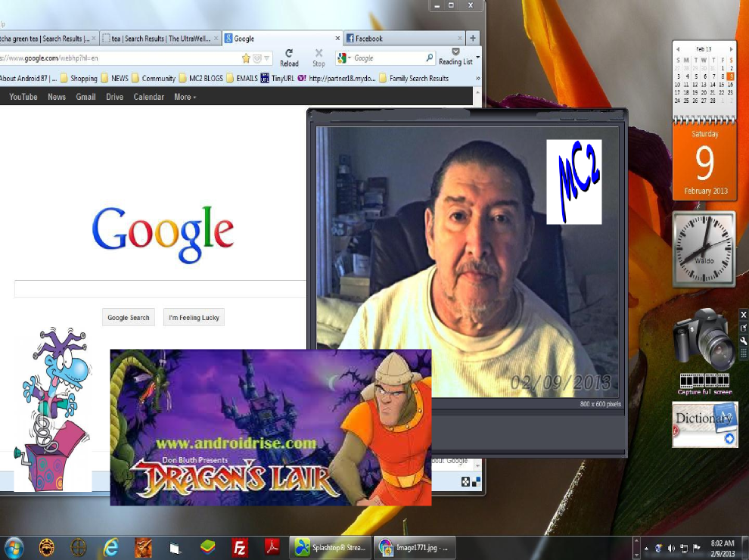
Task: Open the MC2 BLOGS bookmarks folder
Action: pyautogui.click(x=200, y=79)
